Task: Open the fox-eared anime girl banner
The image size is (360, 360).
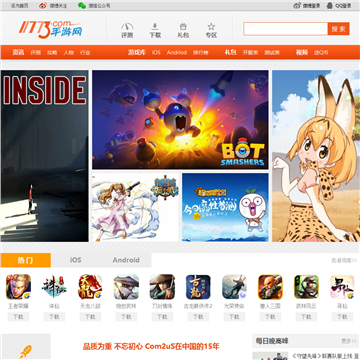Action: coord(316,156)
